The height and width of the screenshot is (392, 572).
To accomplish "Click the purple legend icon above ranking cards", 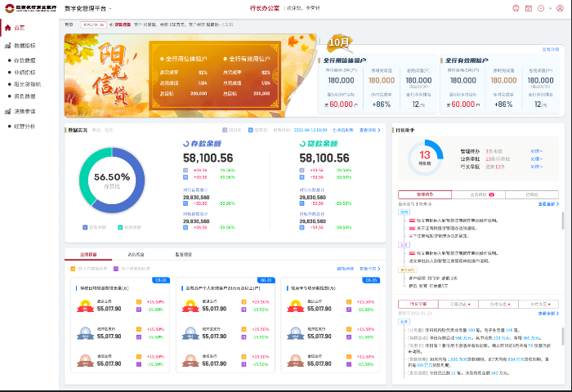I will point(116,269).
